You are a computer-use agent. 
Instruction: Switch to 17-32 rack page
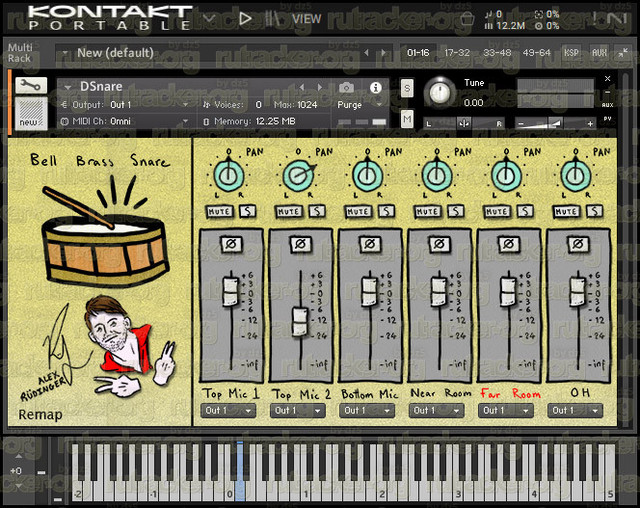coord(457,53)
